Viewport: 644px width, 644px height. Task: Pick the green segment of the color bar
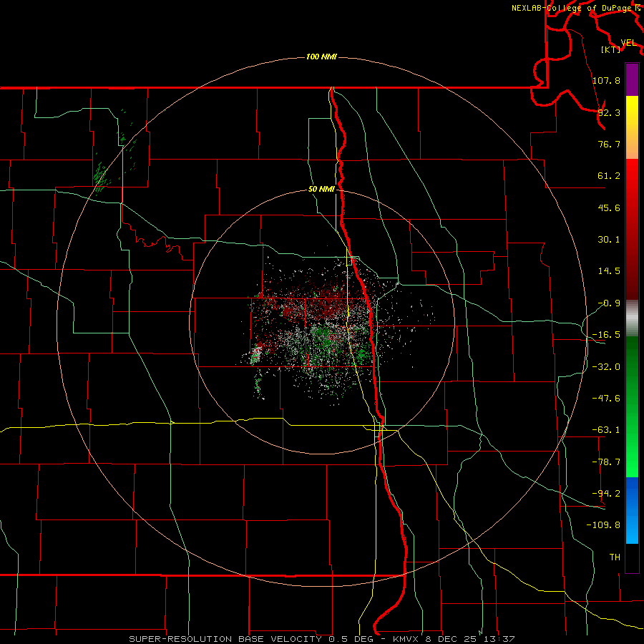(632, 406)
